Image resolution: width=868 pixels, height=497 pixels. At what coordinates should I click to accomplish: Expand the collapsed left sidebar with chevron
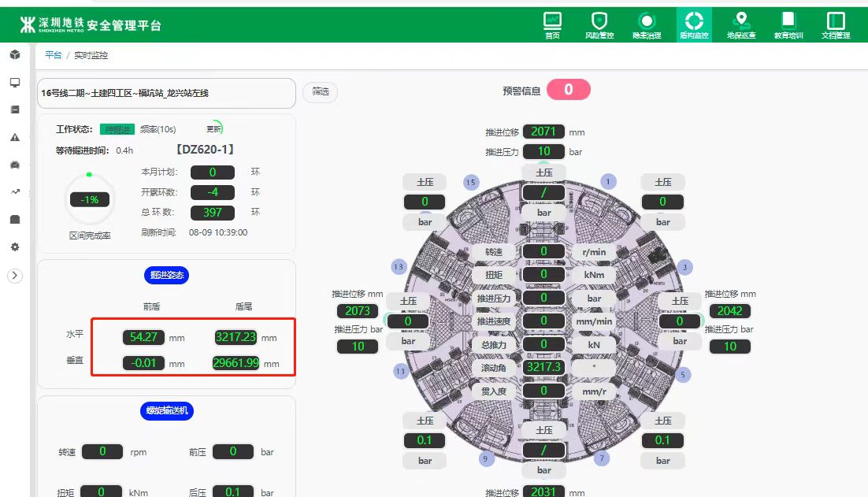pos(15,276)
